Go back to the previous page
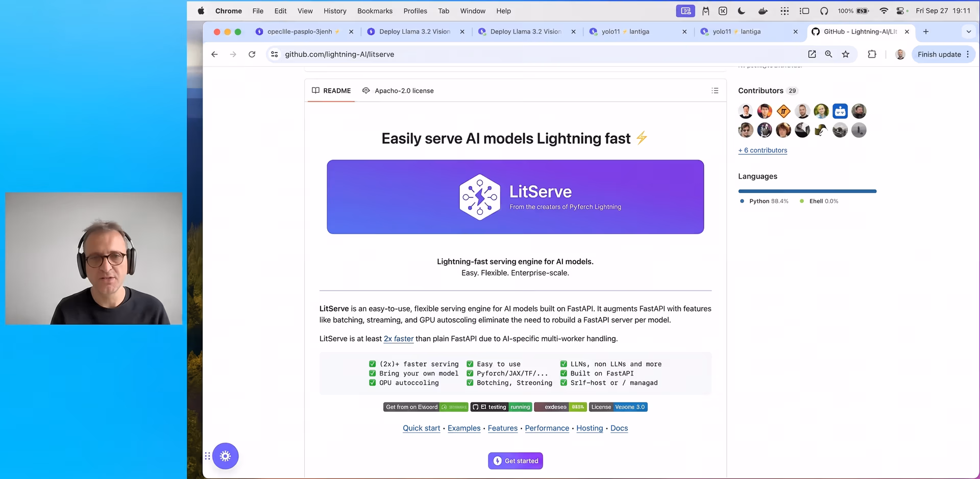 (214, 54)
